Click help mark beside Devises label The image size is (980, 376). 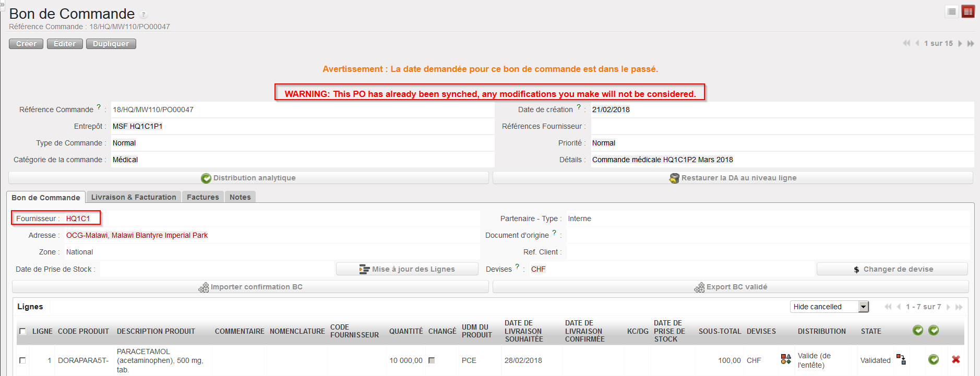pos(517,266)
